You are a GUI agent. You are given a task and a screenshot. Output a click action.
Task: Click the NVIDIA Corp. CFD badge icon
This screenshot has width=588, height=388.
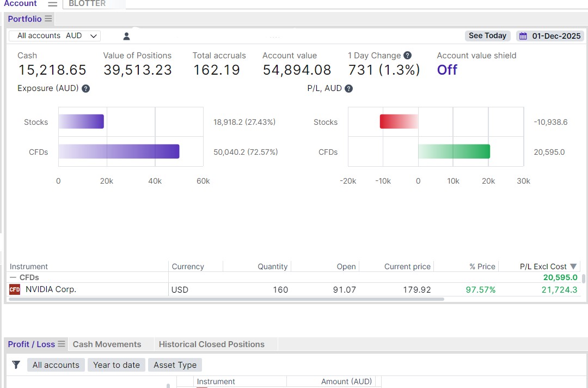tap(15, 289)
